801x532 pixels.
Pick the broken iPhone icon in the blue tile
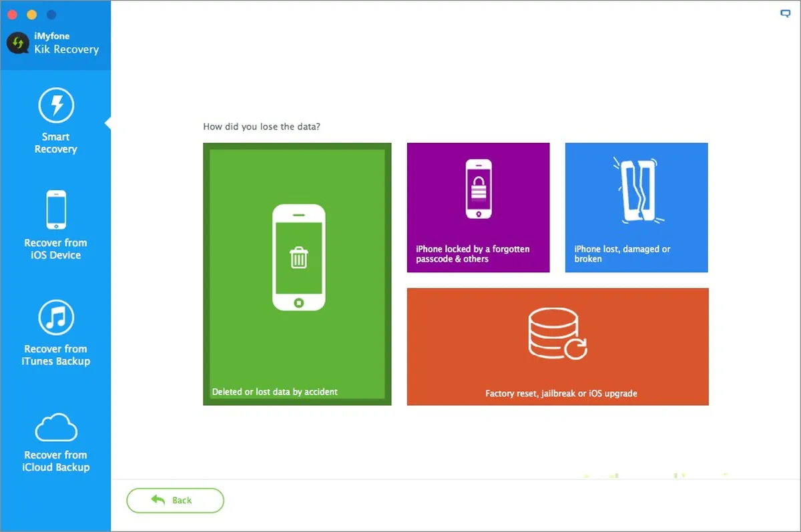tap(635, 190)
